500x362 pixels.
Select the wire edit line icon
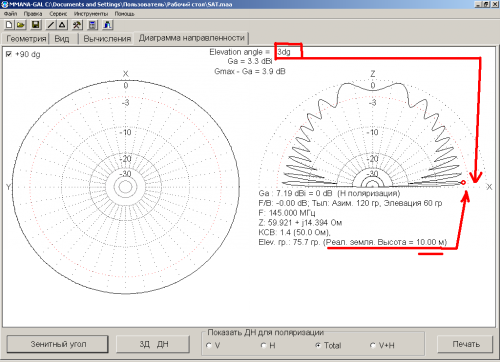coord(51,25)
